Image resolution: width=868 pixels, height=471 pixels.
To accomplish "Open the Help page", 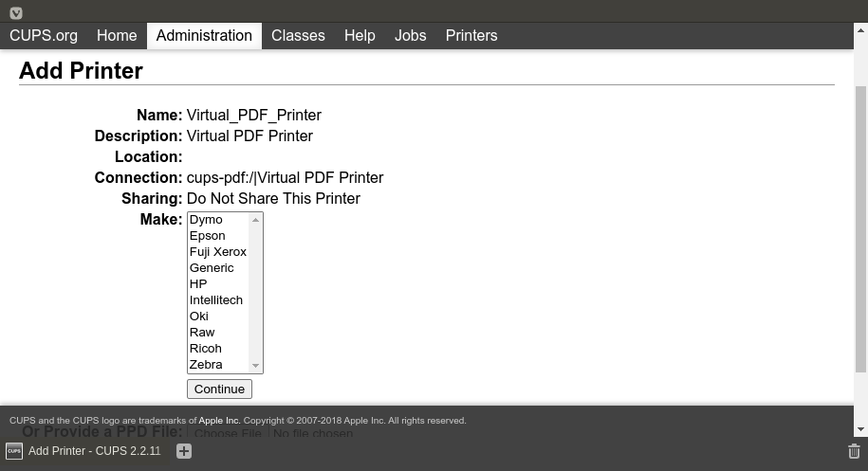I will (360, 35).
